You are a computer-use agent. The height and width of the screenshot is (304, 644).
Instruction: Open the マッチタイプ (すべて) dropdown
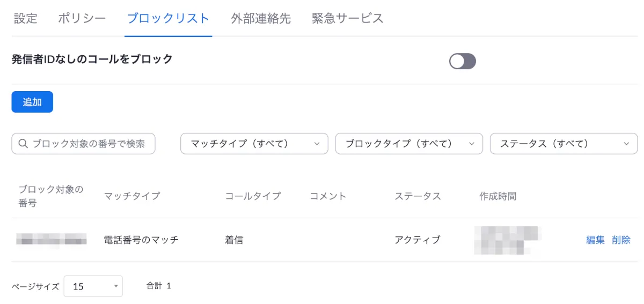tap(254, 144)
